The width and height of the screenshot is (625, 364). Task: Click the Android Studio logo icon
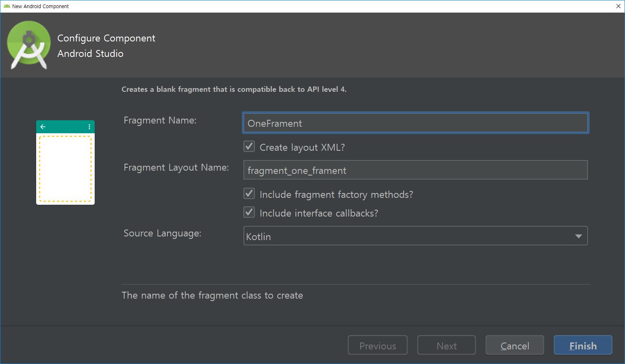pyautogui.click(x=29, y=45)
